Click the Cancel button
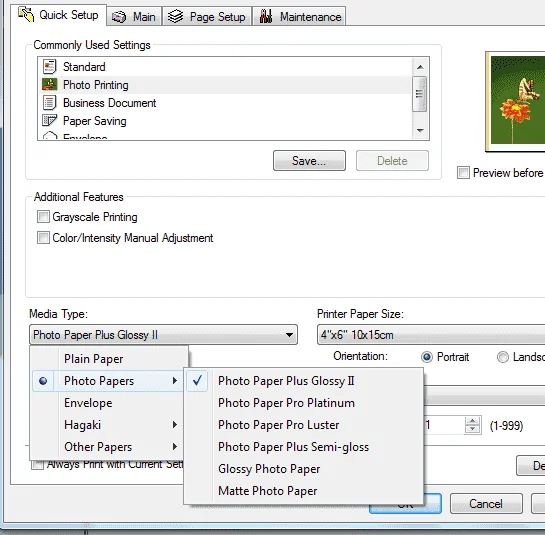 (486, 503)
